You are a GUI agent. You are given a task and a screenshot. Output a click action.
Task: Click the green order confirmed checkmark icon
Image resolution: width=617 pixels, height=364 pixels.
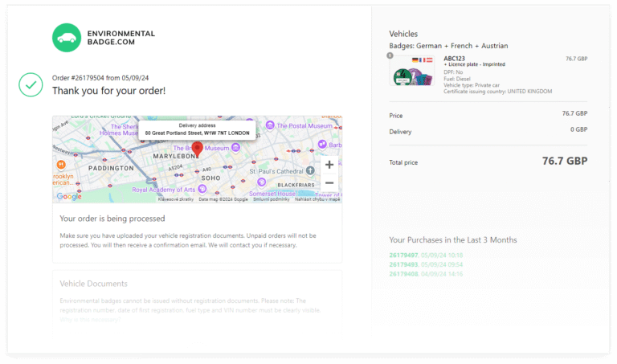pos(31,84)
